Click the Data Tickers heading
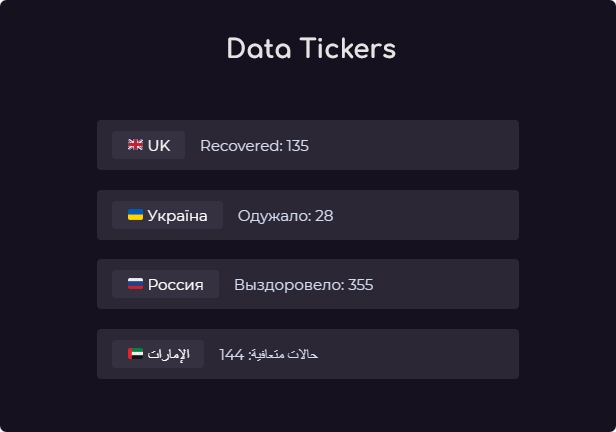Image resolution: width=616 pixels, height=432 pixels. 311,49
